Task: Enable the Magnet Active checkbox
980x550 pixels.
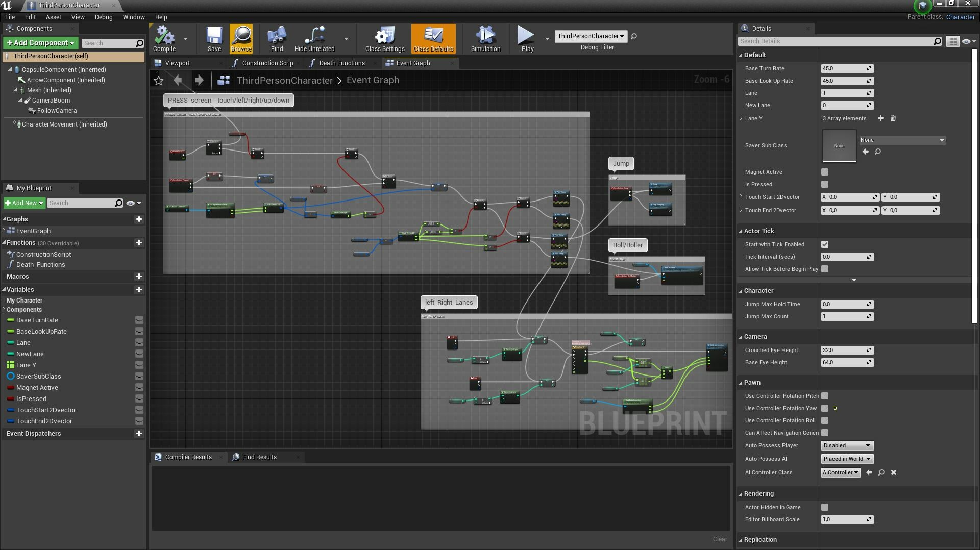Action: tap(825, 172)
